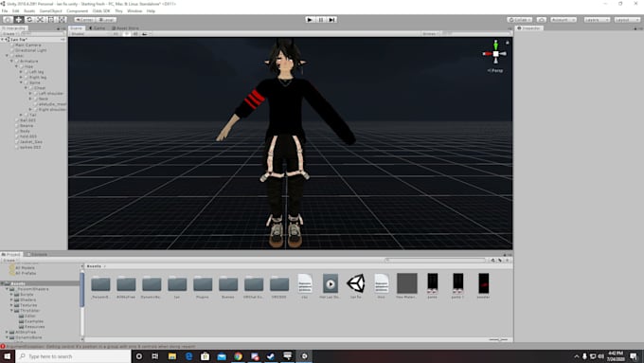This screenshot has width=644, height=363.
Task: Expand the Left leg node
Action: [x=21, y=71]
